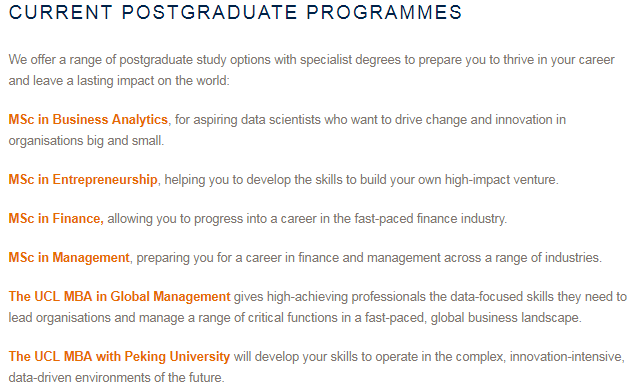Click the phrase 'high-impact venture'

coord(501,179)
